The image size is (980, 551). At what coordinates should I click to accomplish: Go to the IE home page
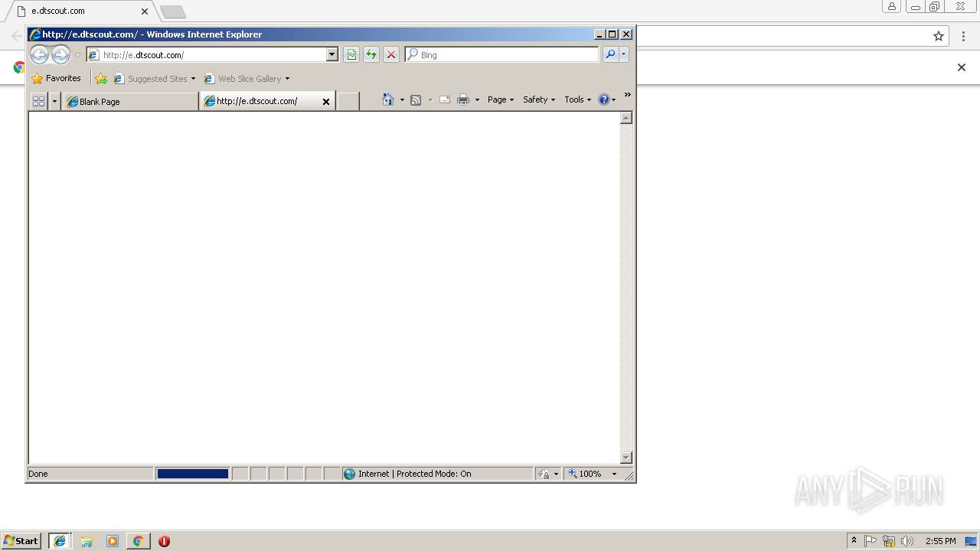388,99
